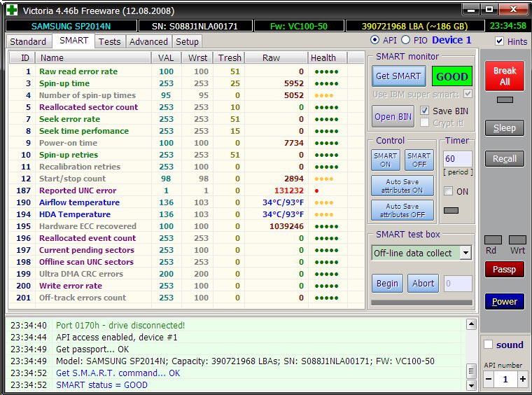Select the Hardware ECC recovered row
This screenshot has width=532, height=395.
click(x=186, y=226)
